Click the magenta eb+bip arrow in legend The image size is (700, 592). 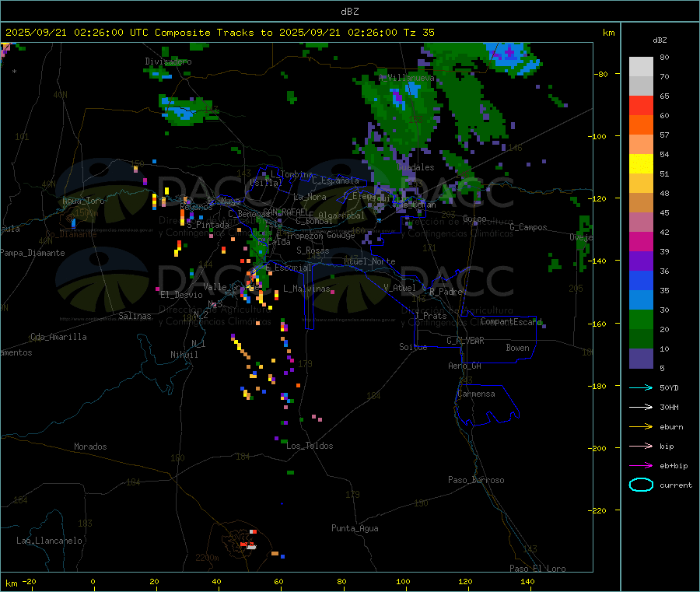[x=641, y=466]
